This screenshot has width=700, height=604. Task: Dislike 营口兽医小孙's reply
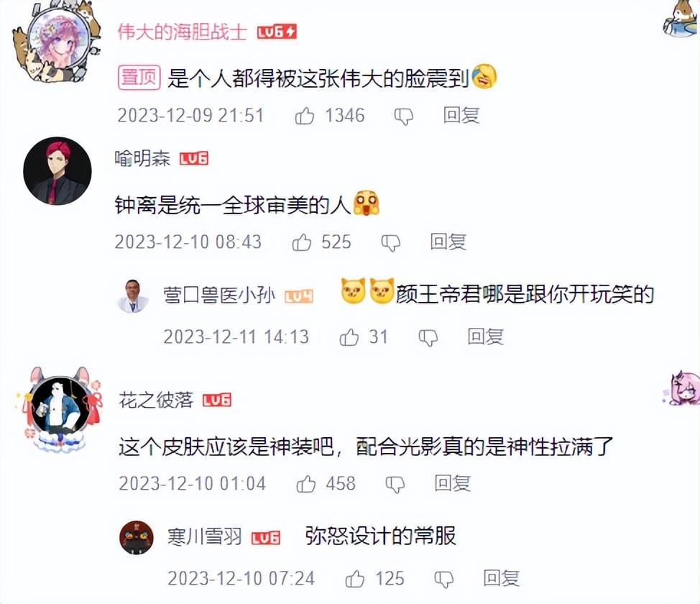pos(428,338)
